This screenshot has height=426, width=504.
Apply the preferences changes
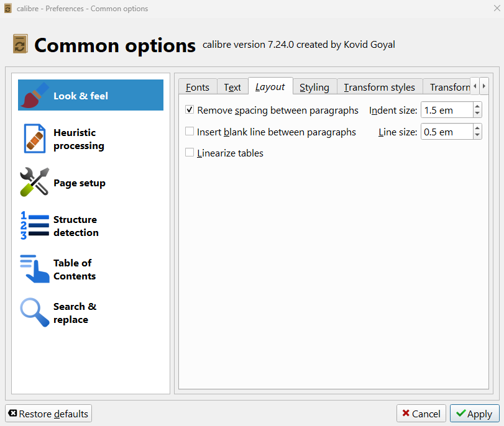click(474, 414)
